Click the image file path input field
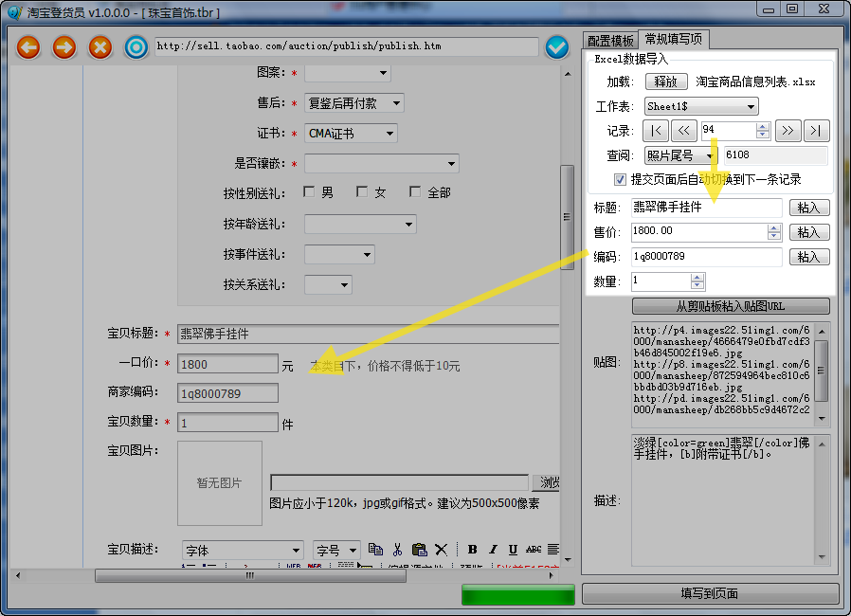 (400, 482)
